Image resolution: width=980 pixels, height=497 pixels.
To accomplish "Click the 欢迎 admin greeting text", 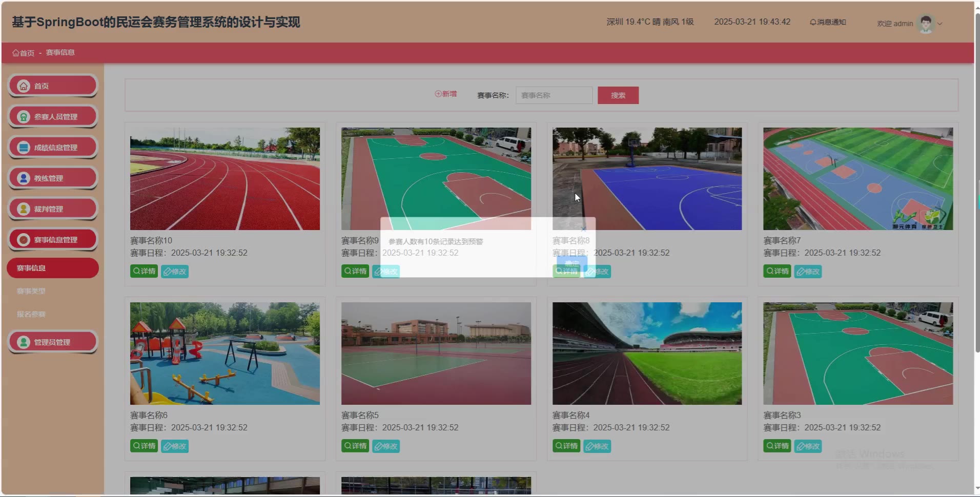I will 895,24.
